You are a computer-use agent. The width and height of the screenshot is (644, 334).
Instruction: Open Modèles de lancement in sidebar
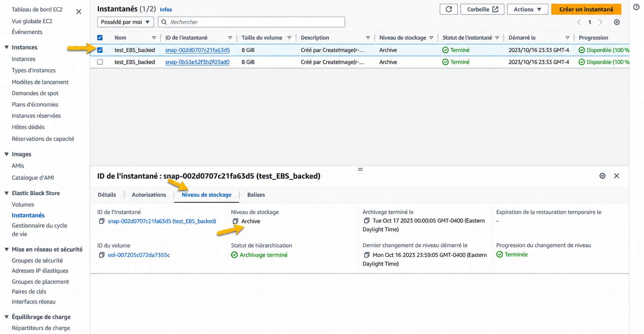tap(40, 82)
